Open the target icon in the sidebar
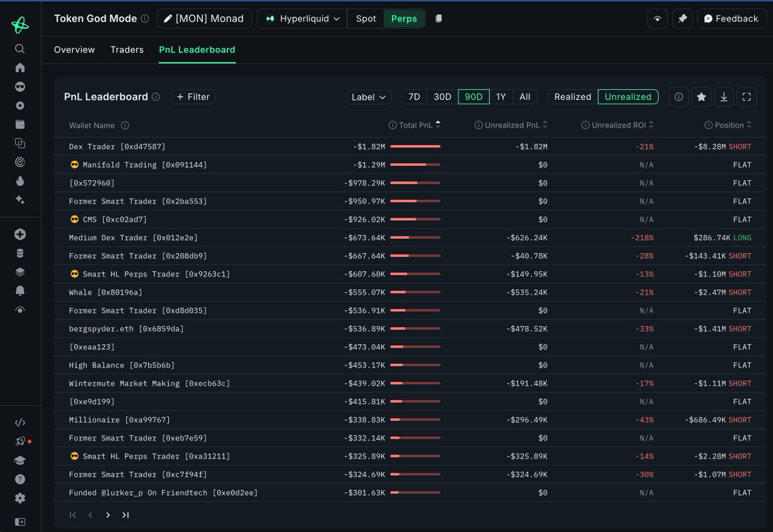 coord(20,162)
